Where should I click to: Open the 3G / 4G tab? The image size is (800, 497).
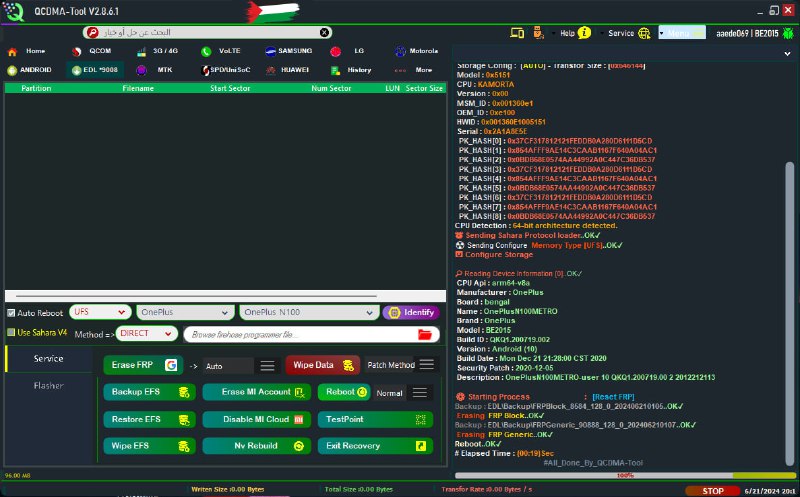pyautogui.click(x=158, y=51)
